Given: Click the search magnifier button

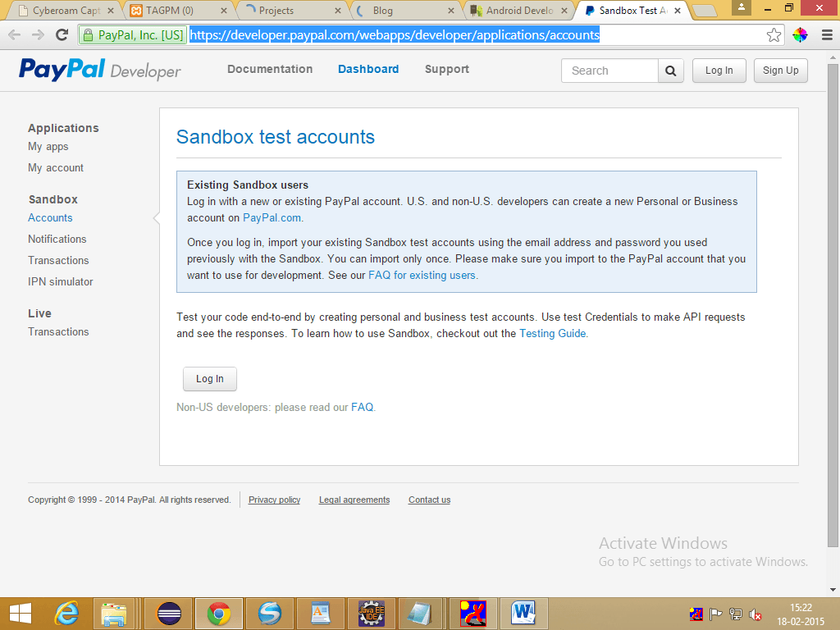Looking at the screenshot, I should 671,71.
